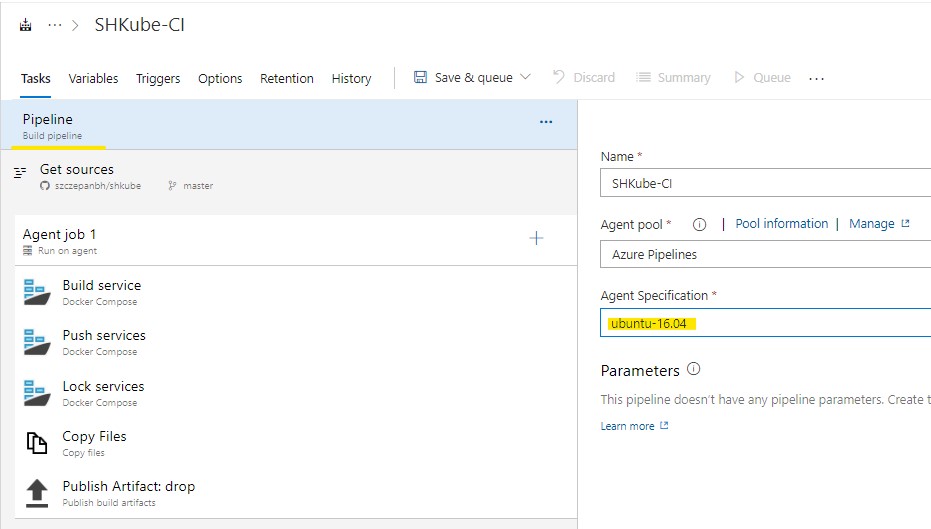Click the Discard button

[x=584, y=77]
